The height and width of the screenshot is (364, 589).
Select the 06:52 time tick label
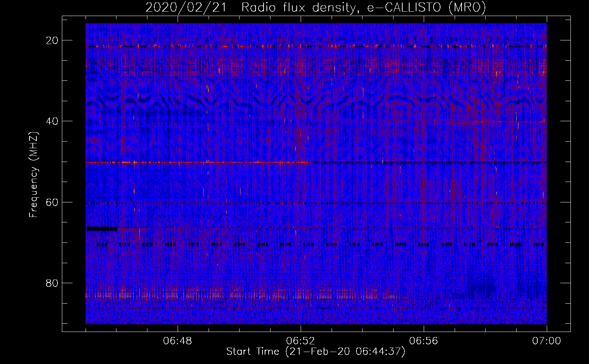pyautogui.click(x=301, y=341)
